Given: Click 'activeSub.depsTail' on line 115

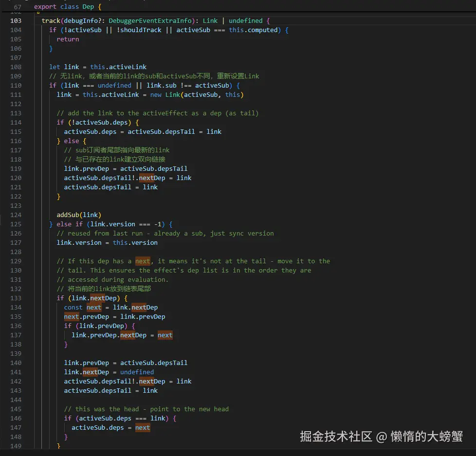Looking at the screenshot, I should (161, 132).
